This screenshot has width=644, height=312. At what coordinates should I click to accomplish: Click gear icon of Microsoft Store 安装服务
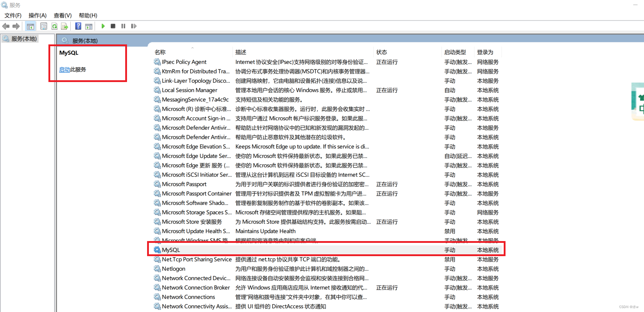157,222
